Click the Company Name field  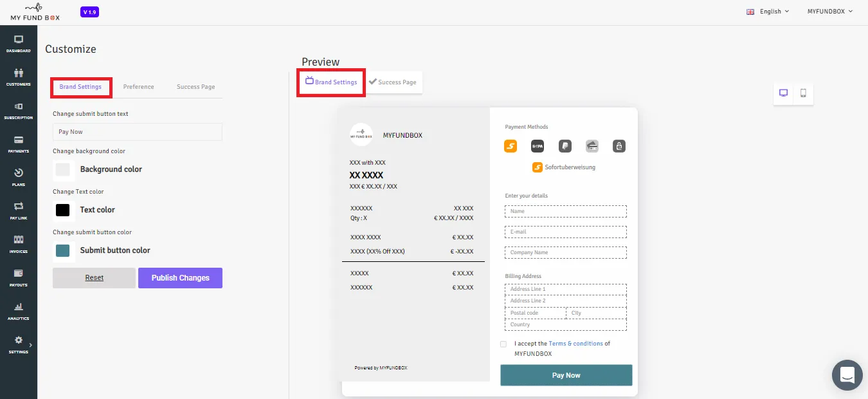566,252
